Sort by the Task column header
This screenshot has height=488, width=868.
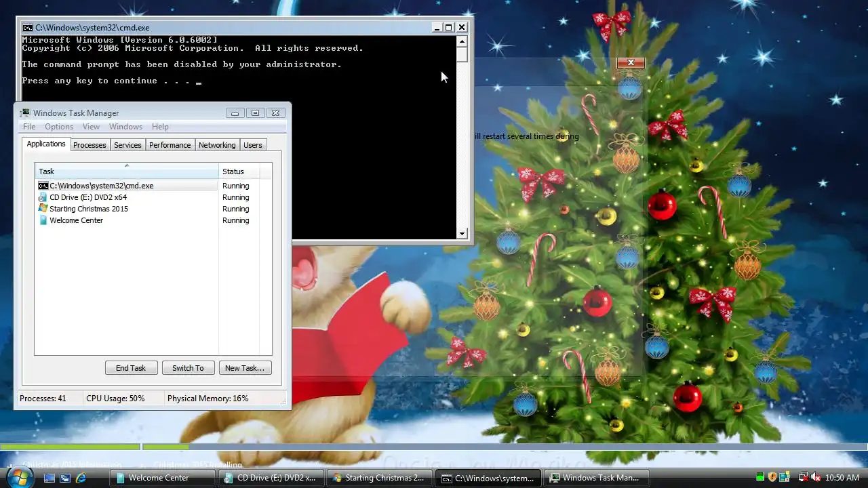coord(127,171)
